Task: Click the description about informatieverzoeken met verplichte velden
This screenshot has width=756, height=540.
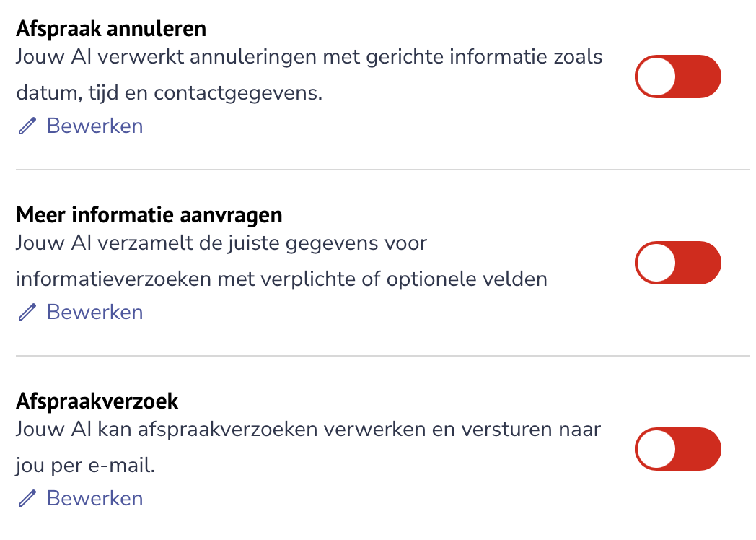Action: coord(281,261)
